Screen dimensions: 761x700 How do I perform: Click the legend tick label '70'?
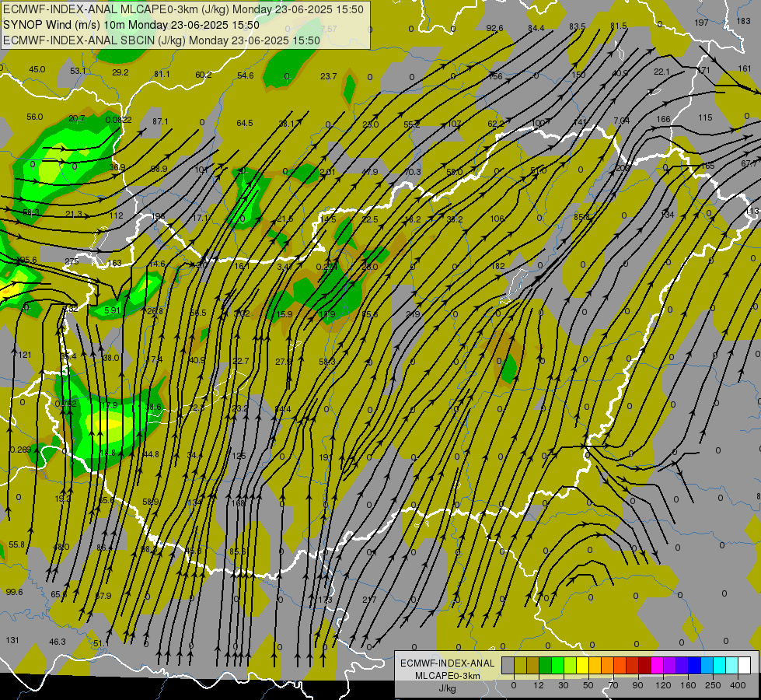tap(613, 685)
